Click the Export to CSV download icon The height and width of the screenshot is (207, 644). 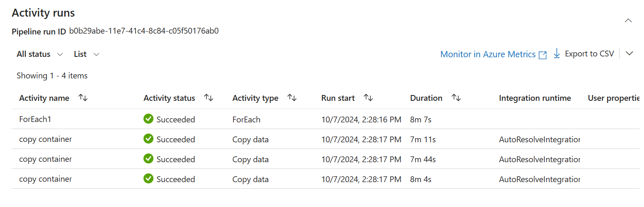click(557, 54)
